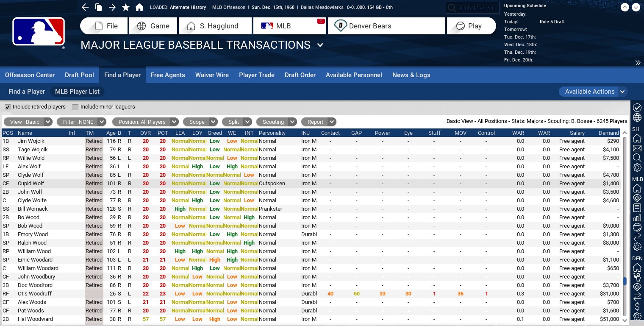The width and height of the screenshot is (644, 326).
Task: Open the MLB section gear settings icon
Action: point(637,246)
